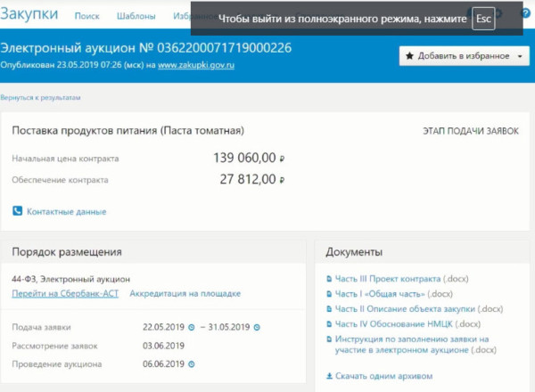
Task: Open Аккредитация на площадке link
Action: 185,293
